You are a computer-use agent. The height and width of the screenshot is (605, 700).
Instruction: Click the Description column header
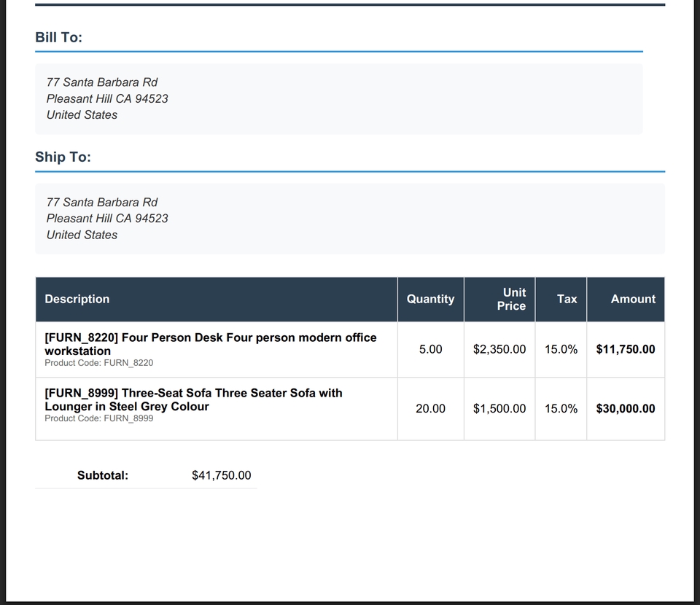77,299
